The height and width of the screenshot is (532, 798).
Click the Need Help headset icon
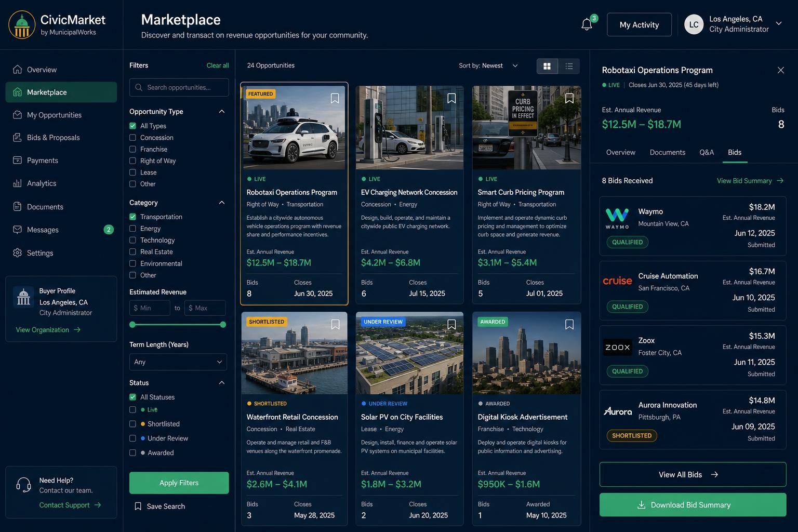tap(23, 485)
